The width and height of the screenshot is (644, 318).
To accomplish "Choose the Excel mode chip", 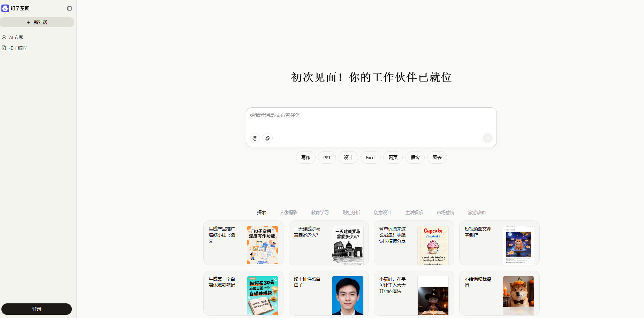I will point(370,157).
